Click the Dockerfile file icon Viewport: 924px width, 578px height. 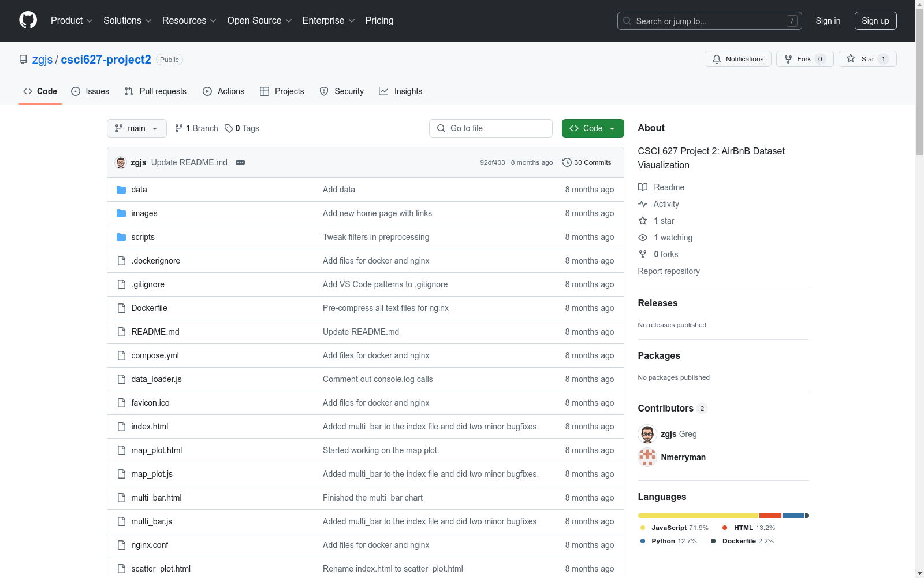tap(121, 308)
